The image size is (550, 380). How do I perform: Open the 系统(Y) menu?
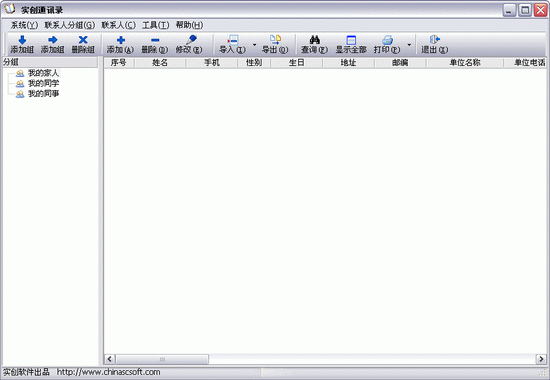click(24, 25)
